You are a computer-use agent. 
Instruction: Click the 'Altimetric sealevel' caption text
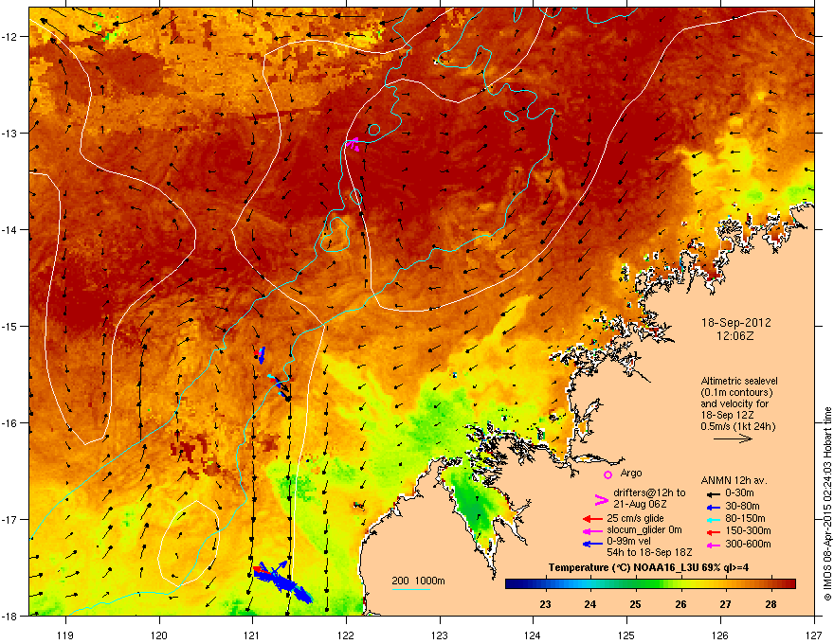[x=739, y=381]
